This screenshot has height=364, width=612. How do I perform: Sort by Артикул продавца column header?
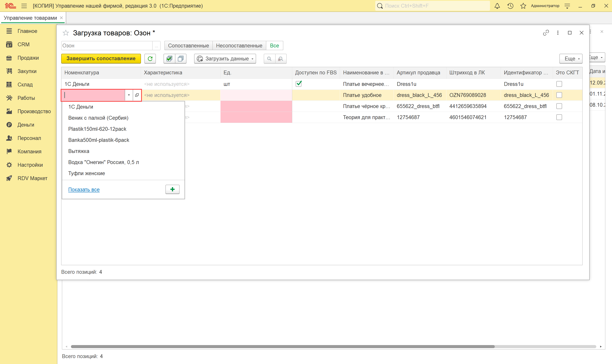(x=420, y=73)
